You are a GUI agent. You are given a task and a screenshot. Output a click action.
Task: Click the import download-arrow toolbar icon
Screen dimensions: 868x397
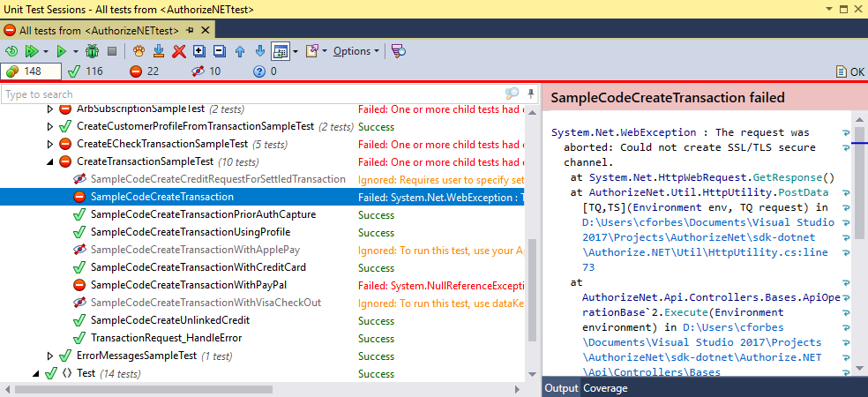(x=159, y=51)
